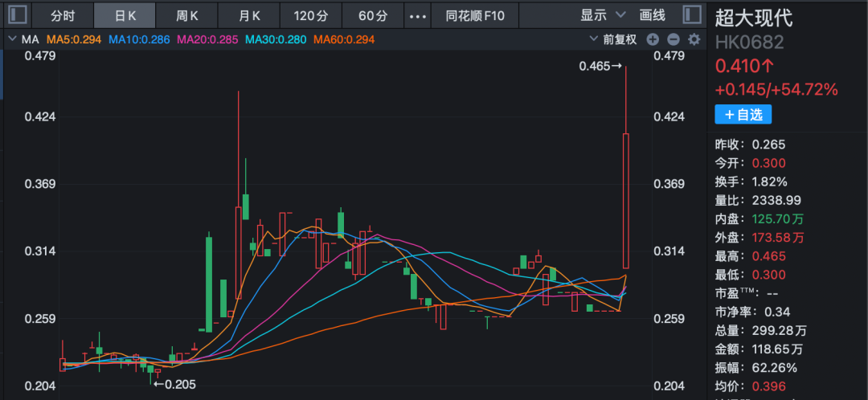Switch to 周K weekly chart
The image size is (868, 400).
187,15
